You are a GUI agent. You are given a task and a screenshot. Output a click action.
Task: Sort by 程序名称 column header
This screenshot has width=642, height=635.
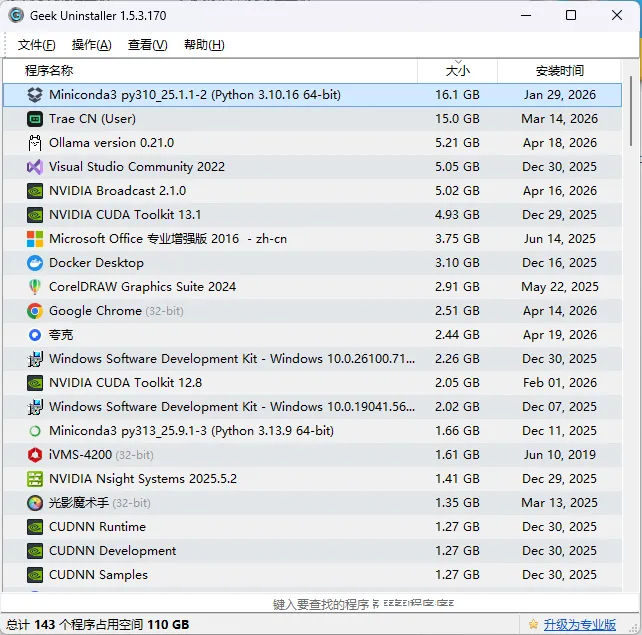tap(210, 71)
